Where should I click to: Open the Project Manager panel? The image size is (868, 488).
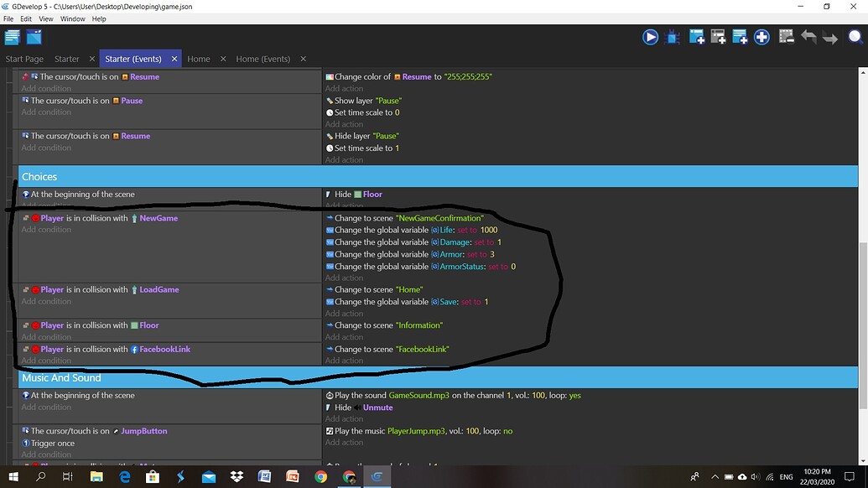click(12, 36)
